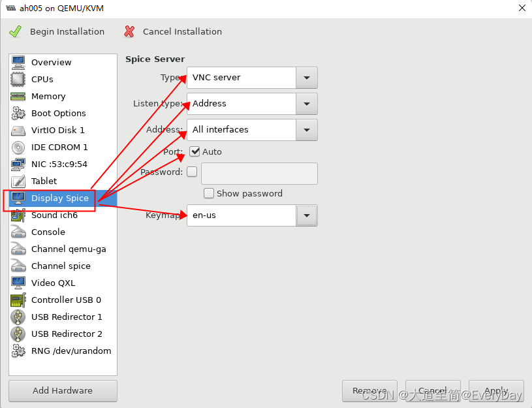This screenshot has width=532, height=408.
Task: Click the Apply button
Action: (496, 390)
